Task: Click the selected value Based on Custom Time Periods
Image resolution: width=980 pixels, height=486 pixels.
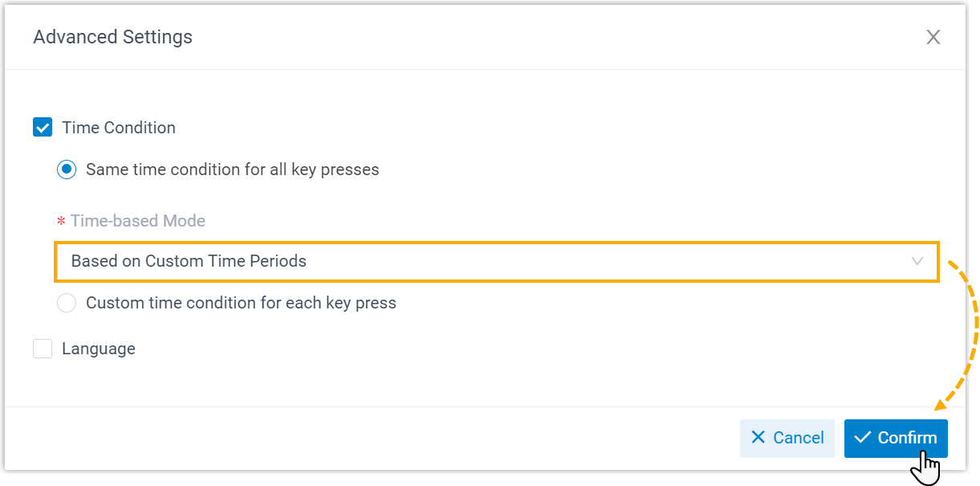Action: pyautogui.click(x=187, y=261)
